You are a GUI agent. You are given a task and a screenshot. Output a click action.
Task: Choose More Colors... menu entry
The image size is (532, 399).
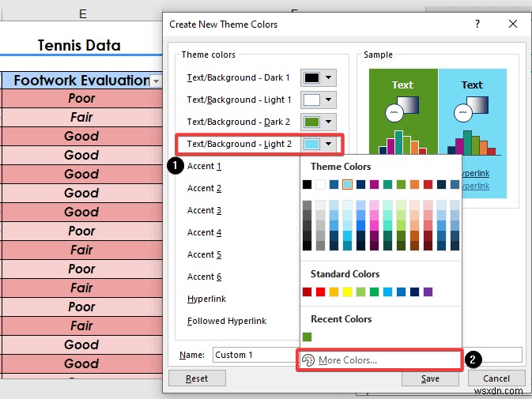pyautogui.click(x=379, y=360)
